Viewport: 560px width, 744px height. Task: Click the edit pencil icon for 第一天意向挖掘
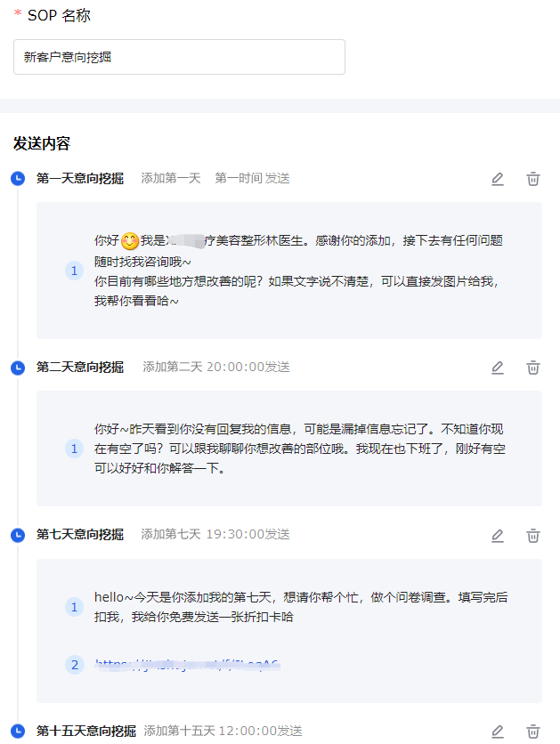(498, 178)
